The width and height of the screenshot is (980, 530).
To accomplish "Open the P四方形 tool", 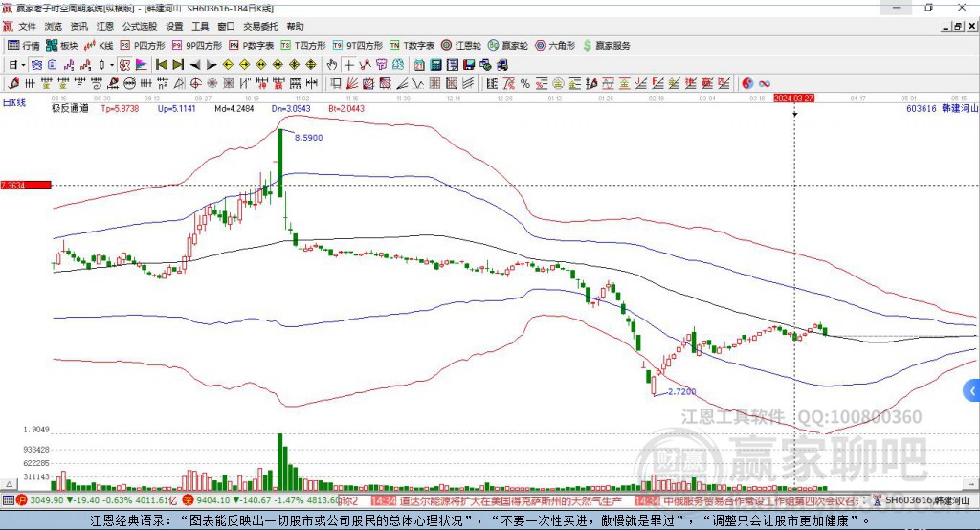I will coord(143,46).
